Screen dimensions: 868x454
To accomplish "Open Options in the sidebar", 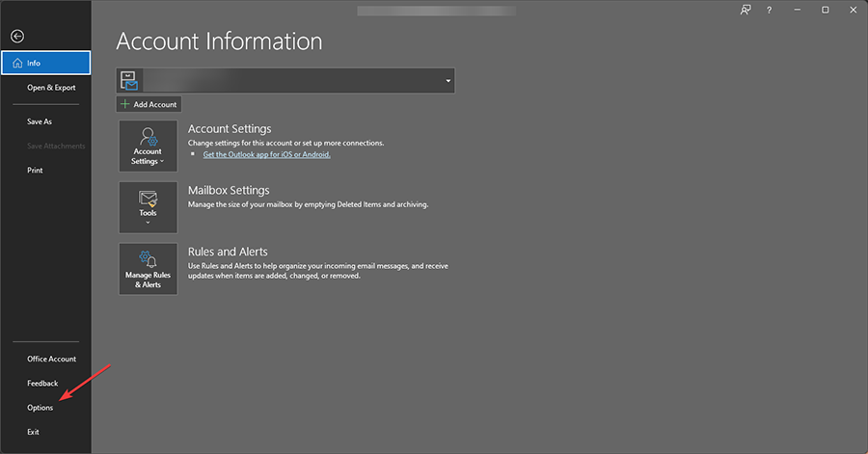I will [40, 408].
